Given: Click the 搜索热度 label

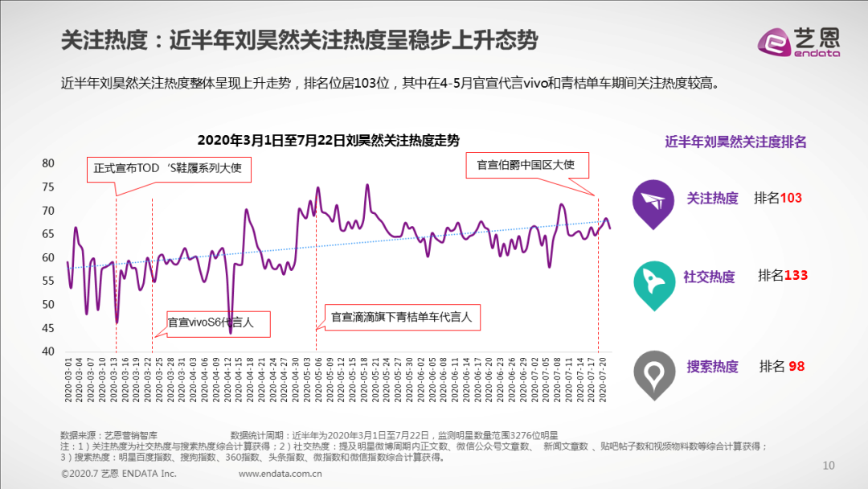Looking at the screenshot, I should 712,367.
